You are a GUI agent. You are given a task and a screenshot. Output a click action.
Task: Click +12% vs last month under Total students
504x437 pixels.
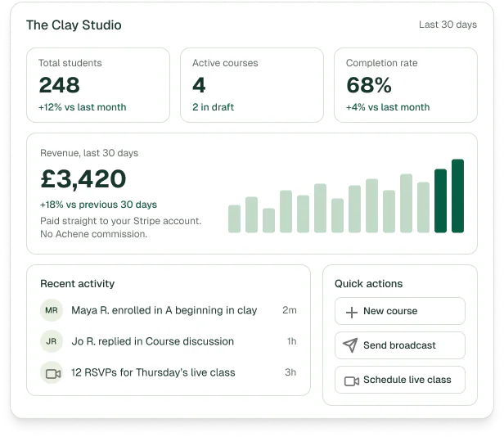(x=83, y=107)
